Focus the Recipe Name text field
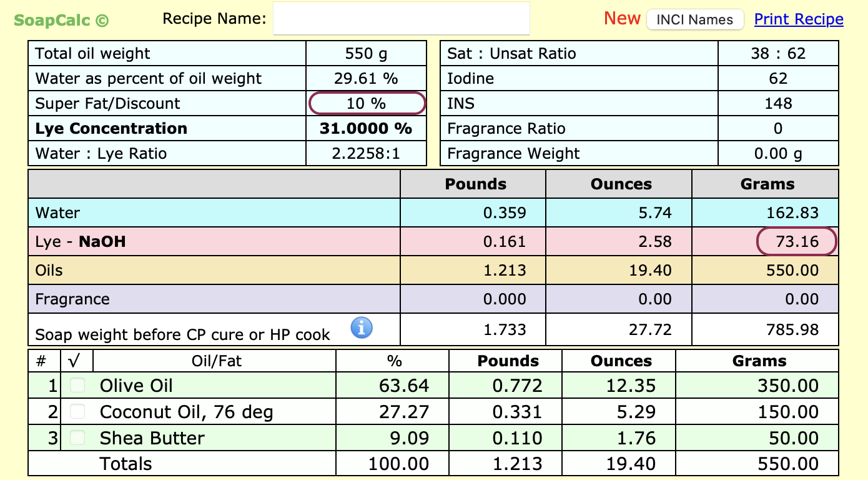The height and width of the screenshot is (480, 868). (x=402, y=19)
